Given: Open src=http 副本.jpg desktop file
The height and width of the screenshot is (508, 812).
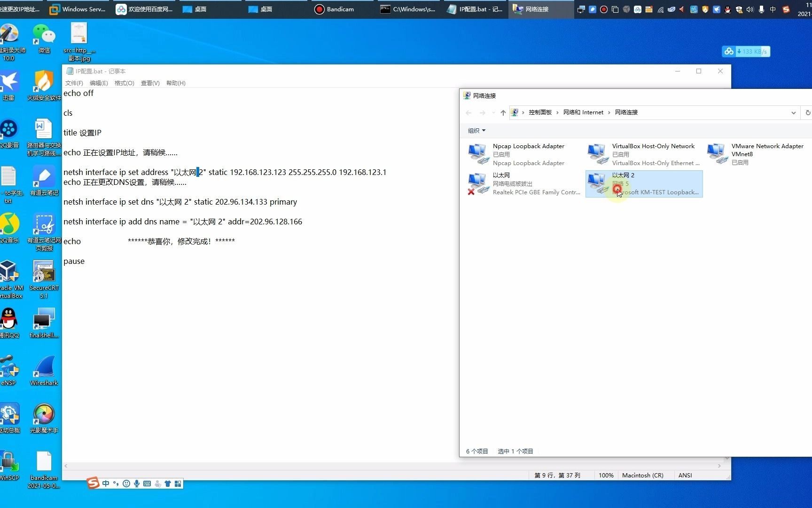Looking at the screenshot, I should (79, 42).
